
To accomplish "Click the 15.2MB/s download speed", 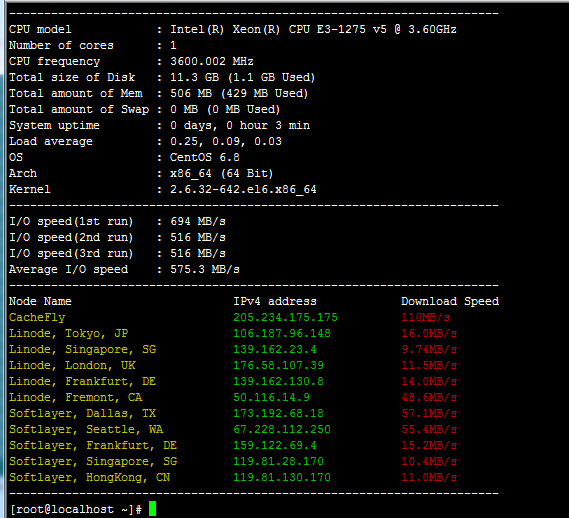I will (x=429, y=445).
